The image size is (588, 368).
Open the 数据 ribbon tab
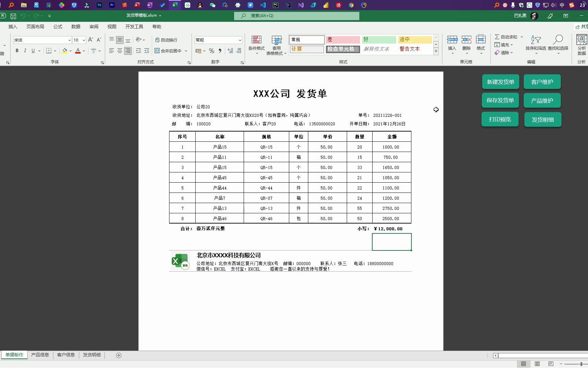(x=76, y=27)
